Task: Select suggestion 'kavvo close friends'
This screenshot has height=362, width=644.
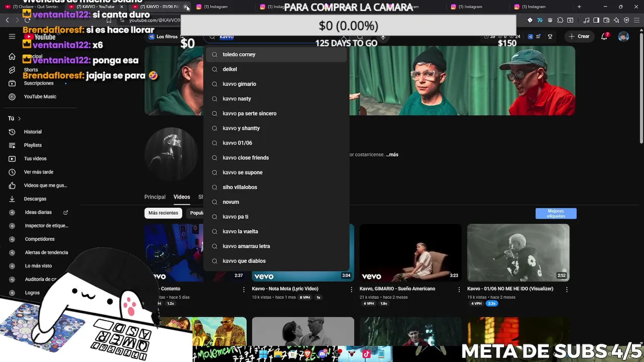Action: [276, 158]
